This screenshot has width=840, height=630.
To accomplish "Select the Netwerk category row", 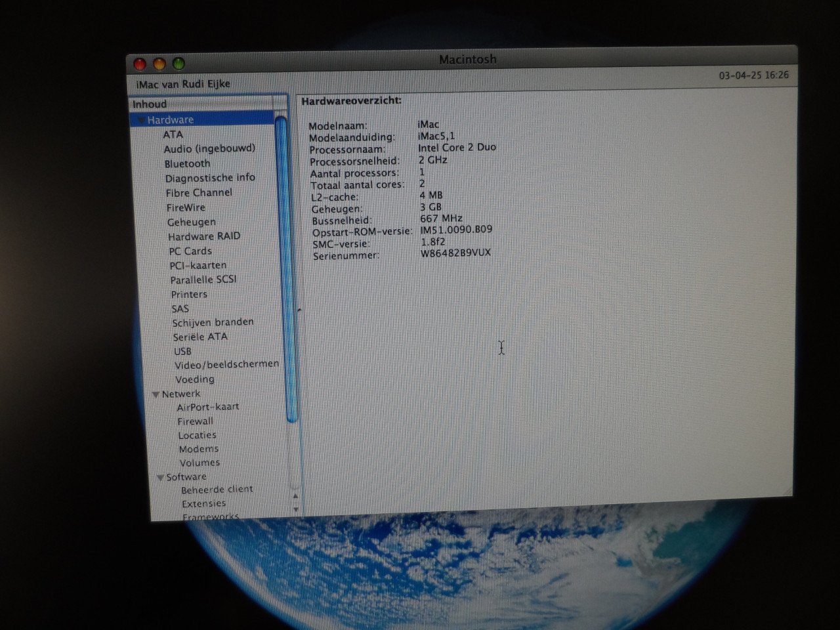I will point(181,394).
